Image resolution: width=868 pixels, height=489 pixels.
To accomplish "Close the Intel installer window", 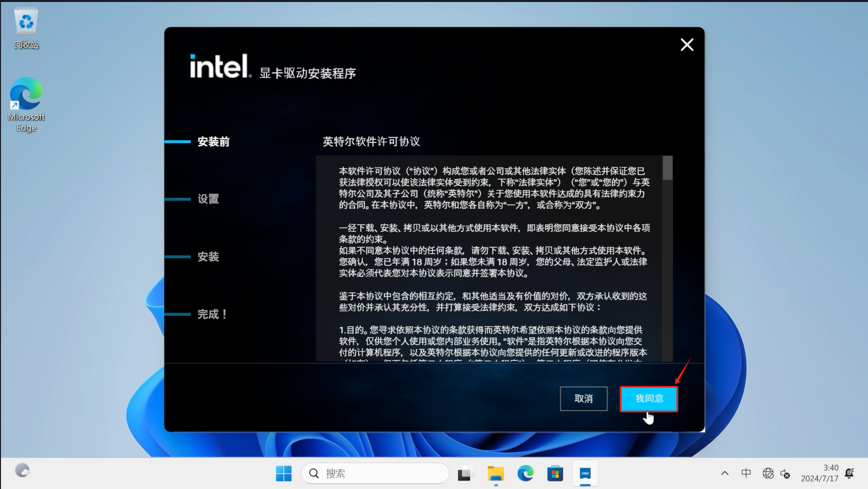I will 687,45.
